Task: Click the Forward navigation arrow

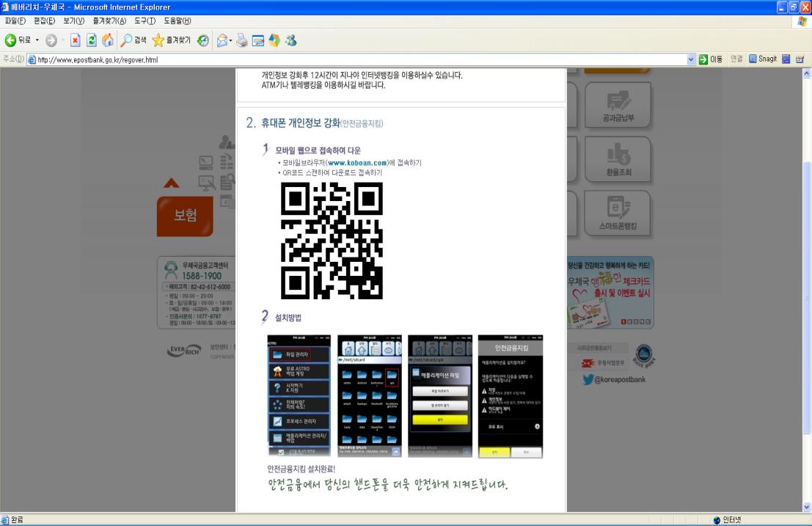Action: (x=51, y=40)
